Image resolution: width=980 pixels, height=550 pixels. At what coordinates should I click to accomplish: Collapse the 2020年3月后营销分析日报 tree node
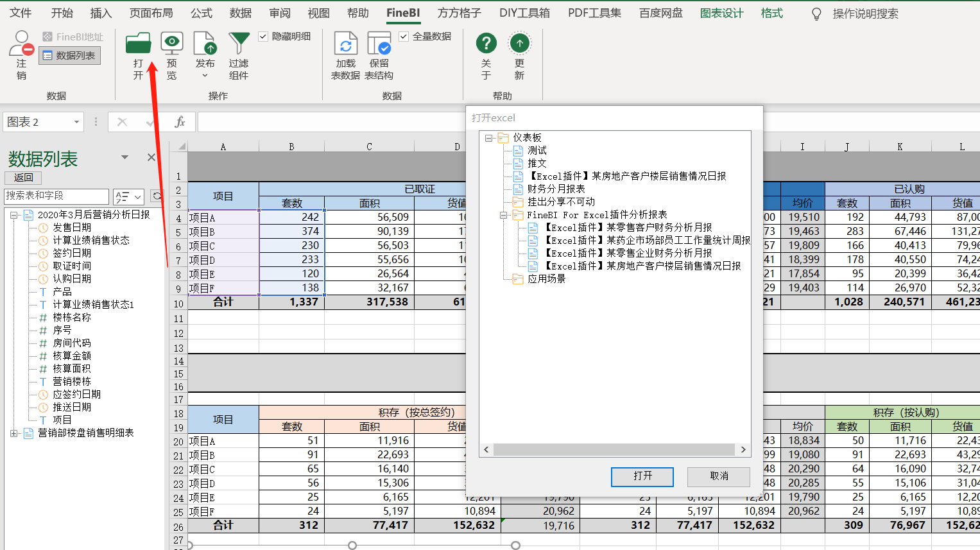pos(13,215)
